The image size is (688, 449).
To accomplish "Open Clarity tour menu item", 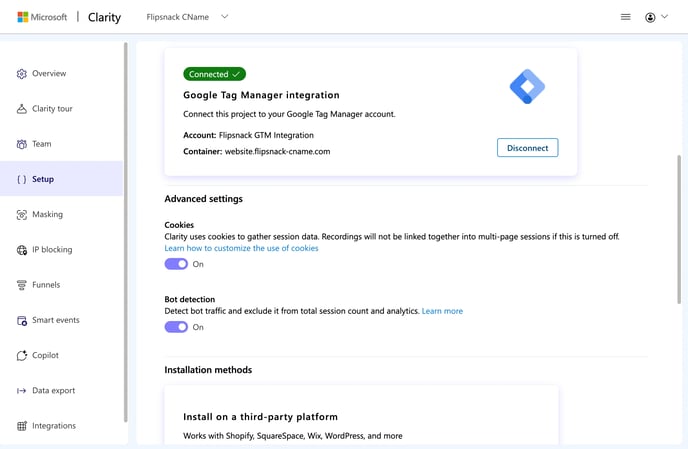I will [61, 109].
